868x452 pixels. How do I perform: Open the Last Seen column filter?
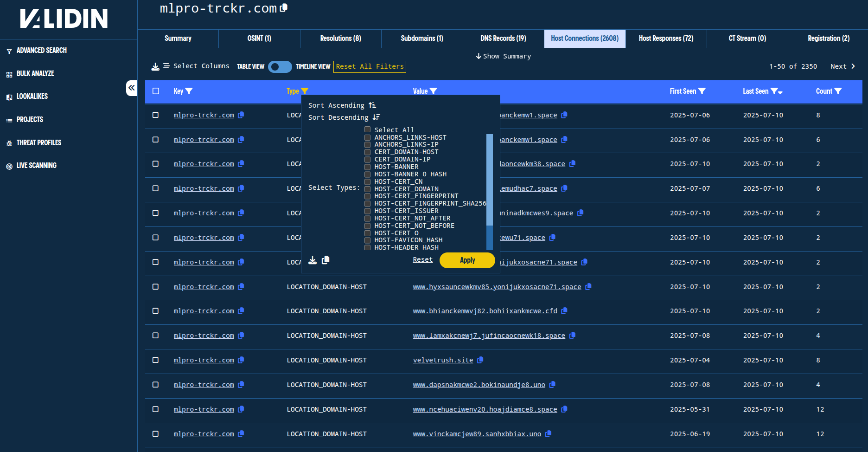(774, 91)
